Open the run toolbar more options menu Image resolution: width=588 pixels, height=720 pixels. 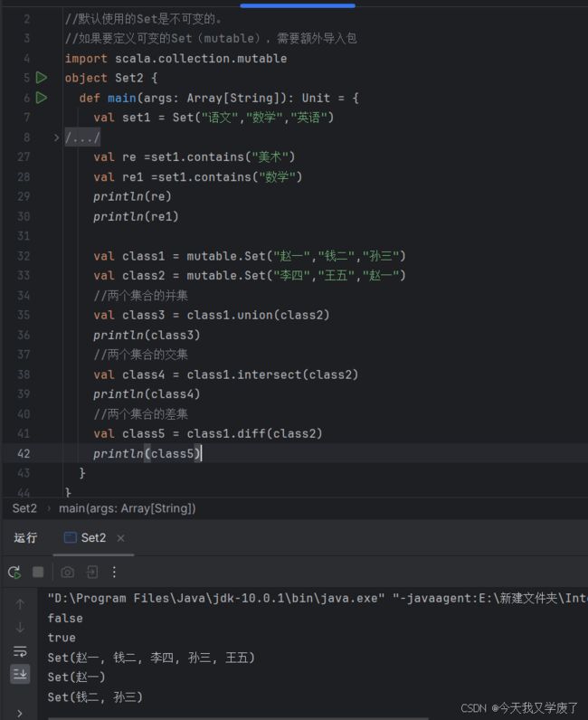point(114,573)
